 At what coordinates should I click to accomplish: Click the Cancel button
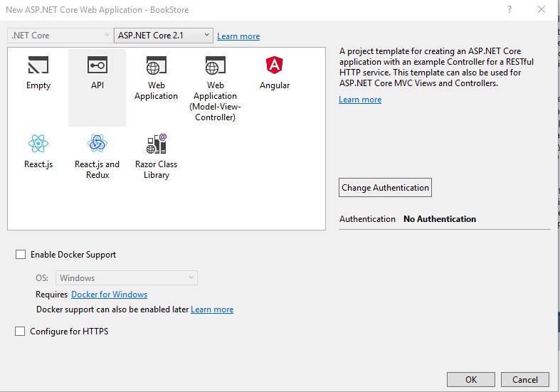[x=525, y=379]
